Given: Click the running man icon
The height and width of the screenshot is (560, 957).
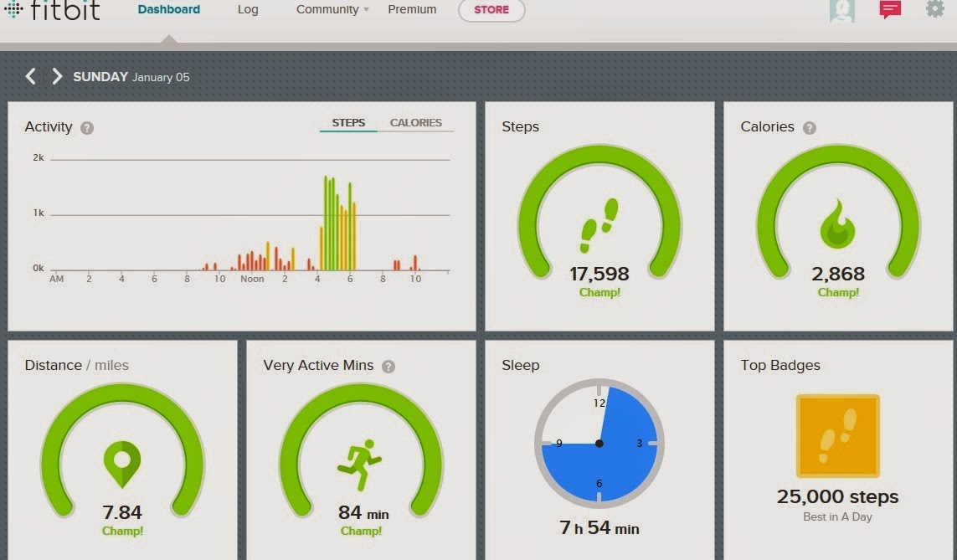Looking at the screenshot, I should 359,465.
